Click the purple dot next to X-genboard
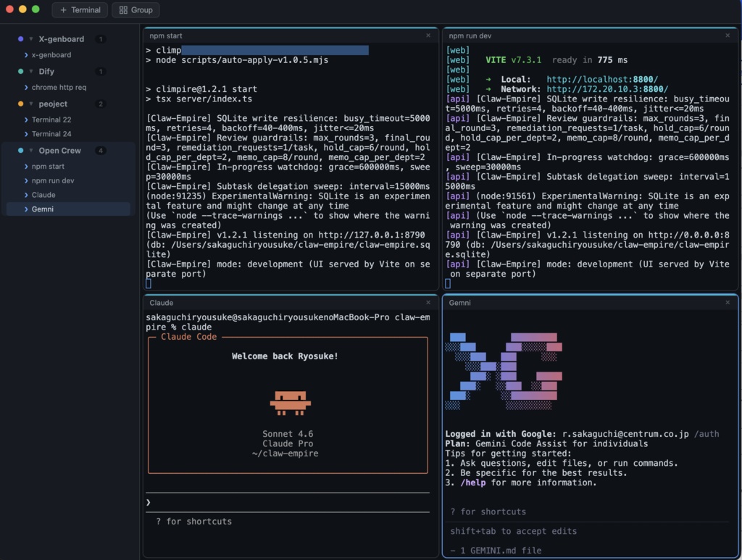Viewport: 742px width, 560px height. (x=20, y=39)
